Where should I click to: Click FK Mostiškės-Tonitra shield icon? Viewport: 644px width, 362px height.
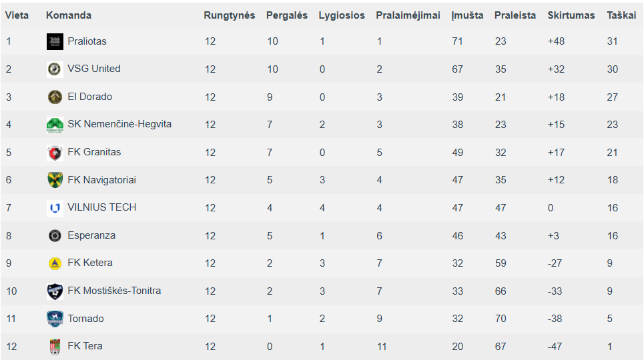click(55, 291)
